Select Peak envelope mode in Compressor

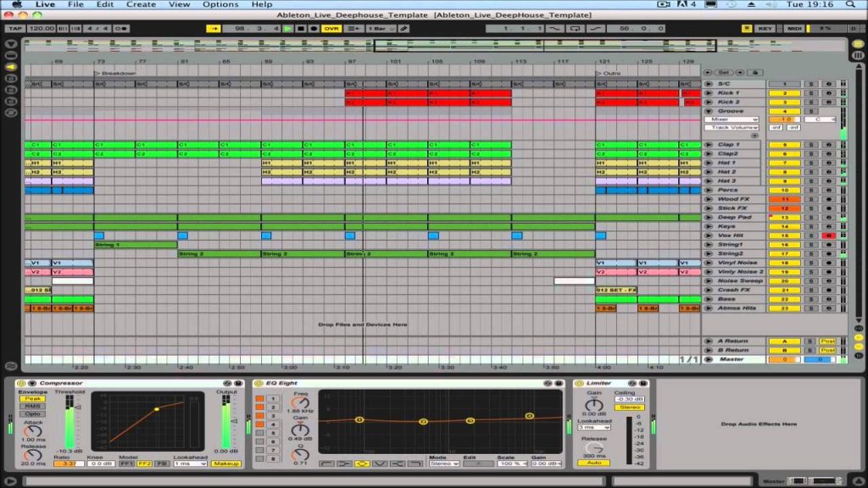click(x=33, y=399)
